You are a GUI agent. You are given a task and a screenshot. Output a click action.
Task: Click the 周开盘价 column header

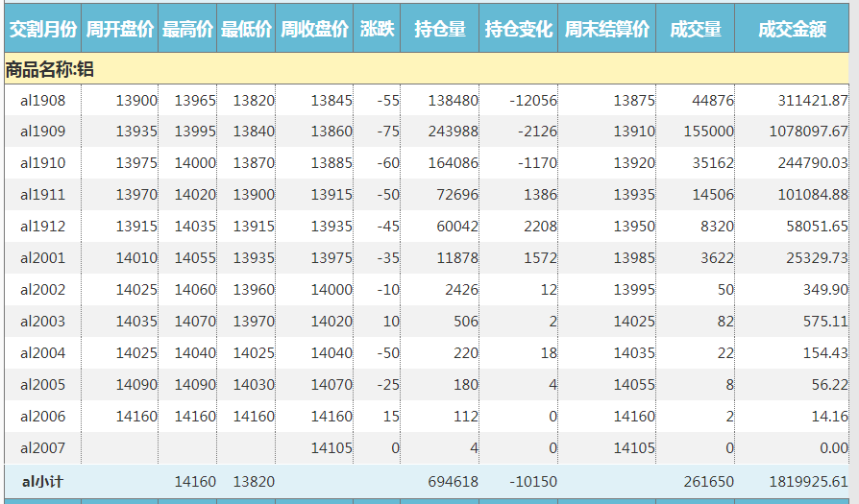click(120, 30)
